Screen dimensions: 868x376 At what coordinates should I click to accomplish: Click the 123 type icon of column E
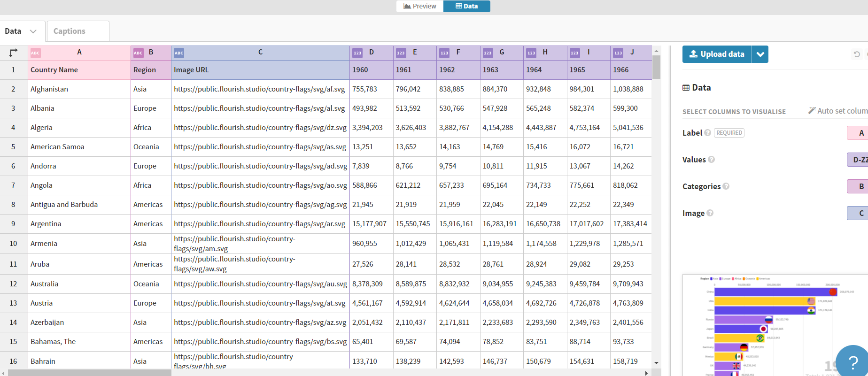coord(401,53)
